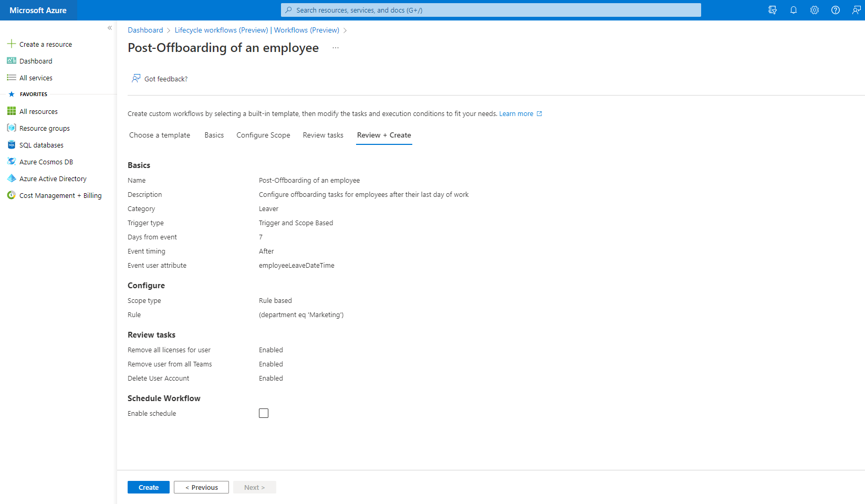Focus the search resources input field
Viewport: 865px width, 504px height.
coord(491,10)
